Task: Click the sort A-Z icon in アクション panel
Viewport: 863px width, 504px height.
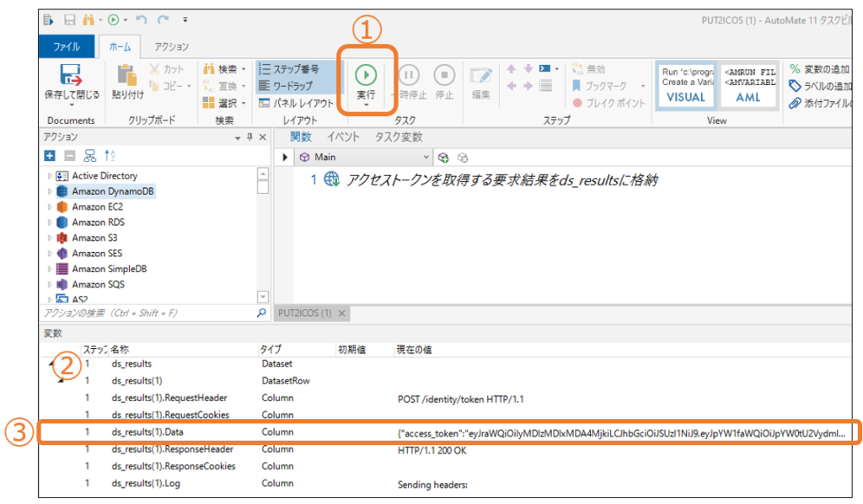Action: point(110,156)
